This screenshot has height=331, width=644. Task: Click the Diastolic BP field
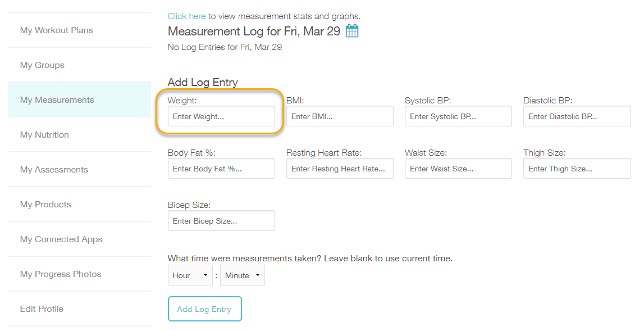pos(577,116)
